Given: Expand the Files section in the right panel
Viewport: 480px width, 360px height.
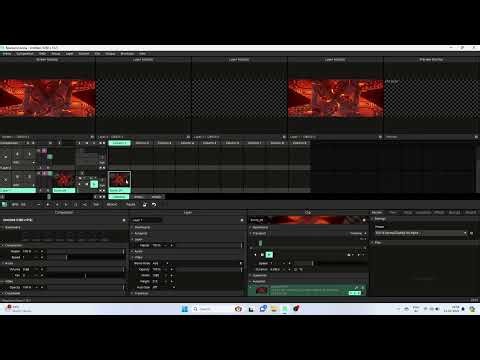Looking at the screenshot, I should [x=377, y=242].
